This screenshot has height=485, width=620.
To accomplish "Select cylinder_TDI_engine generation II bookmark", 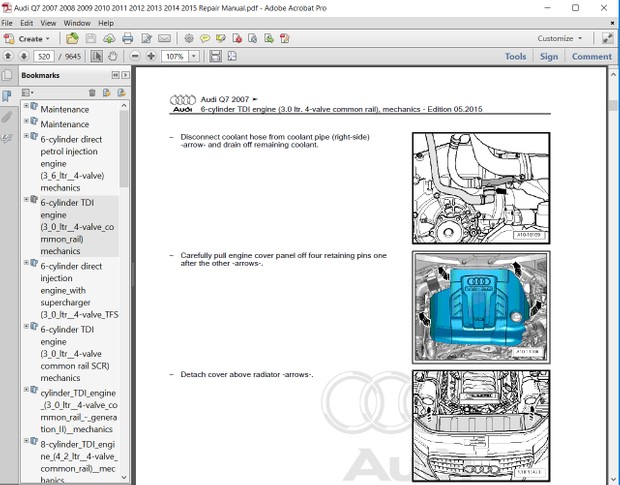I will coord(79,411).
